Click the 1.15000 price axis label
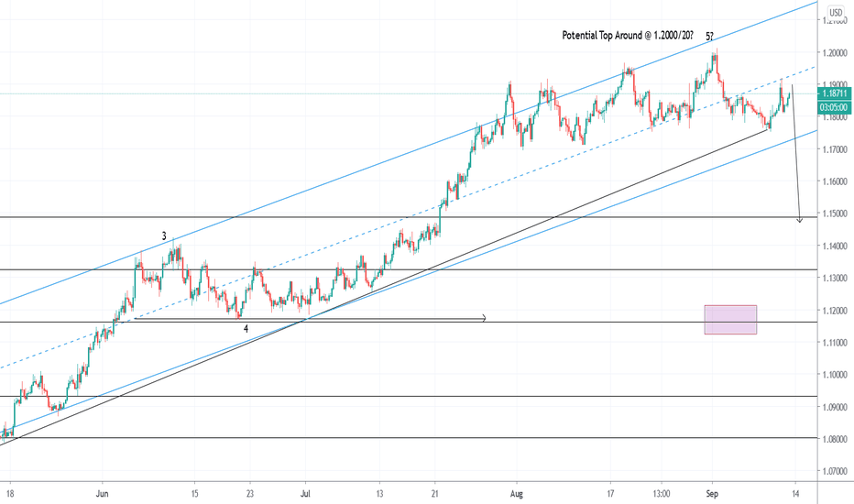 point(835,214)
